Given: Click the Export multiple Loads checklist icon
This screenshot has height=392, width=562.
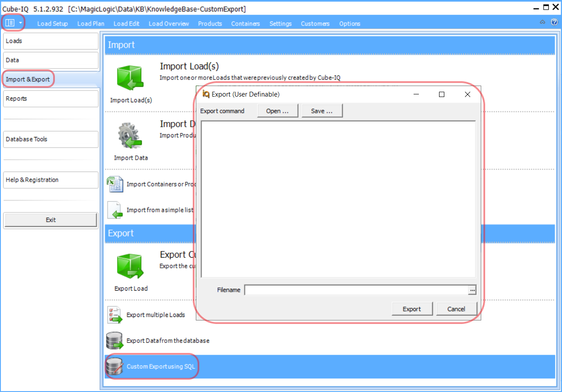Looking at the screenshot, I should [115, 315].
